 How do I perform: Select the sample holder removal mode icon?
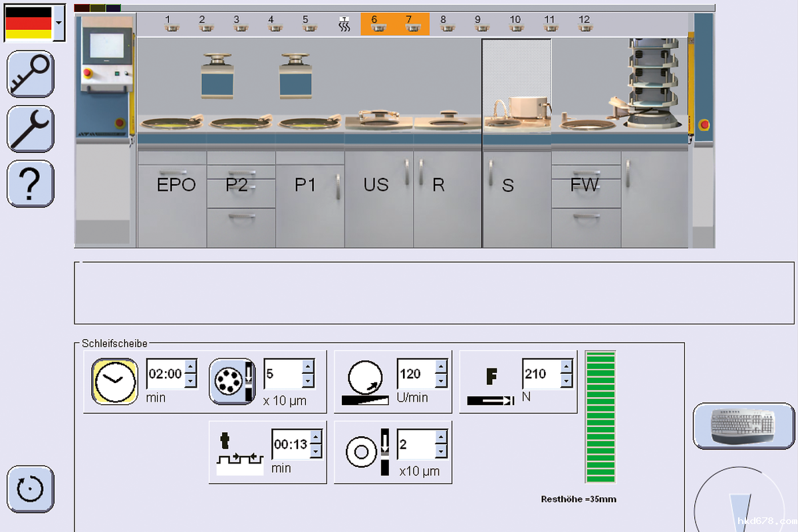[x=233, y=381]
